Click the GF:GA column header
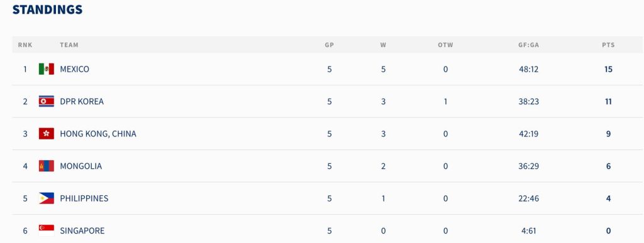The width and height of the screenshot is (644, 243). pos(528,45)
